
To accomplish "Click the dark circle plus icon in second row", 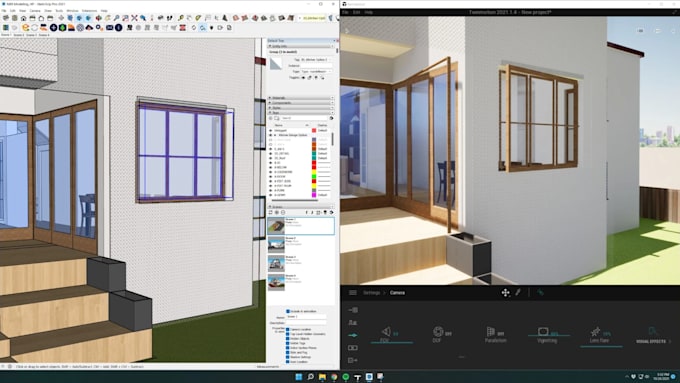I will 53,28.
